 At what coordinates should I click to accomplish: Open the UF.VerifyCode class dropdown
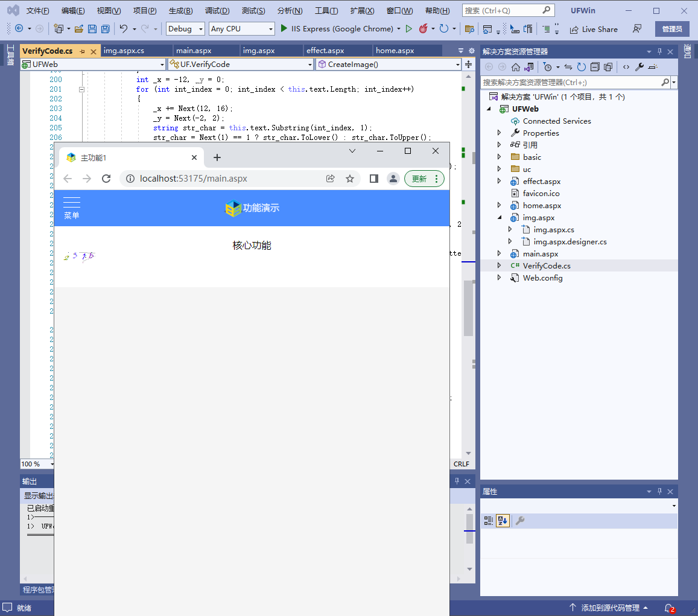coord(241,65)
